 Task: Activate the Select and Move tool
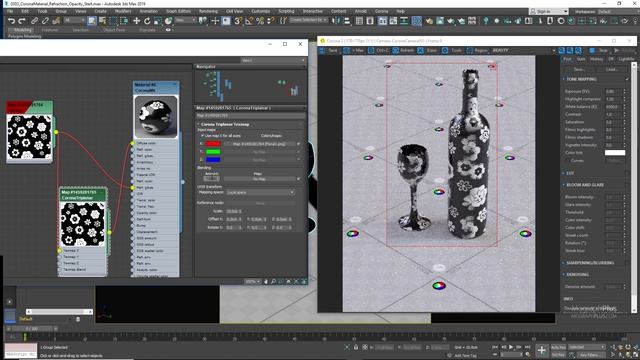click(136, 21)
